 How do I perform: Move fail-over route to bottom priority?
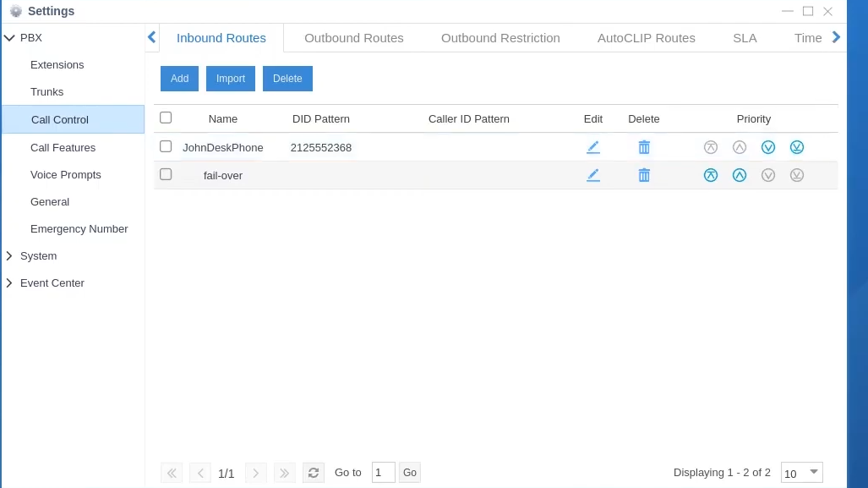tap(797, 175)
